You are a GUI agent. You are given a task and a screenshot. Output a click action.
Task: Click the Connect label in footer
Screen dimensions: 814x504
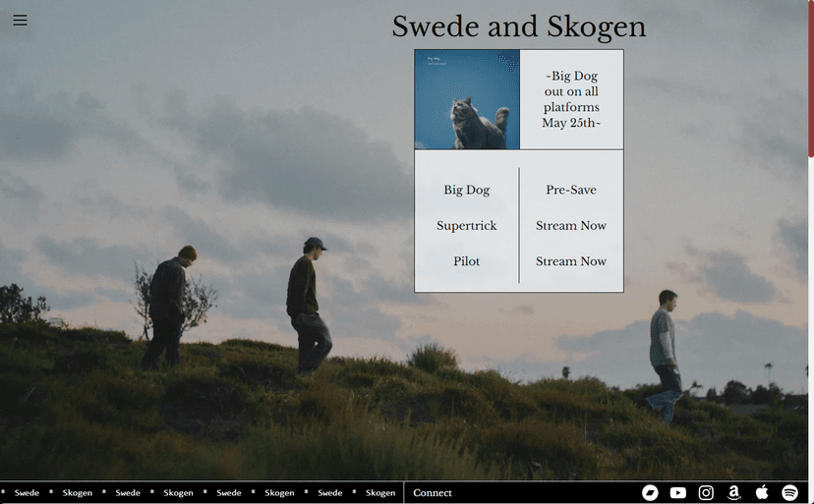[433, 493]
